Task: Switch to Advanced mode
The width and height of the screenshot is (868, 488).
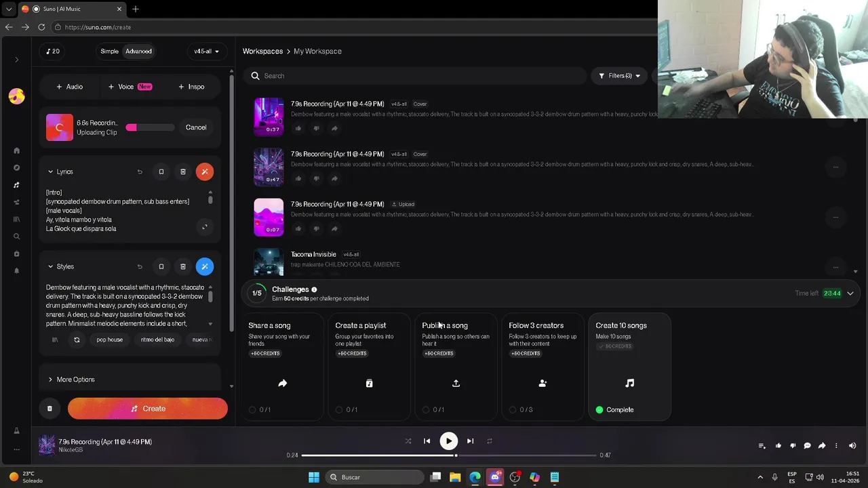Action: pyautogui.click(x=138, y=52)
